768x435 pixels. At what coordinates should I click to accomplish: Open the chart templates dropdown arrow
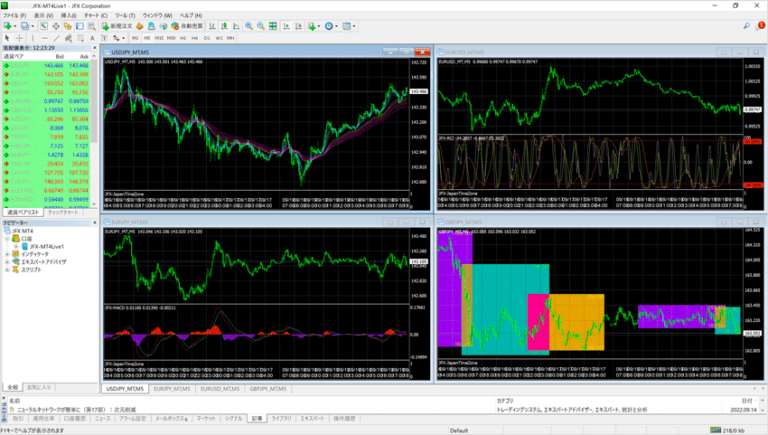tap(357, 25)
